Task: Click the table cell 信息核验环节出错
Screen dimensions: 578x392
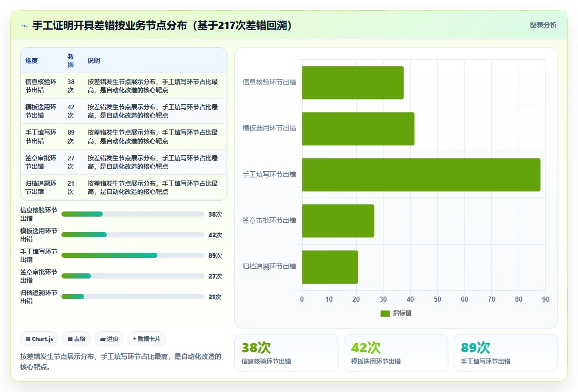Action: (41, 86)
